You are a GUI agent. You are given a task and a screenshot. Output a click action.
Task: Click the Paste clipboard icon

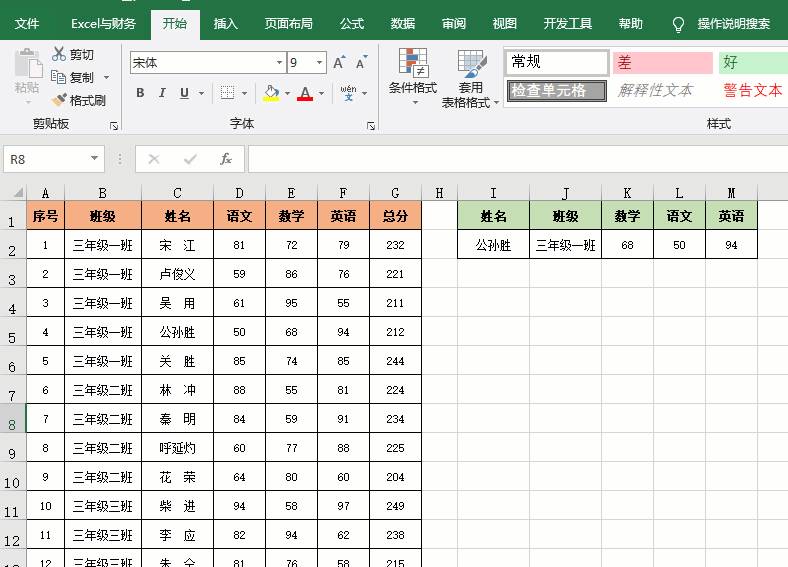pos(27,64)
